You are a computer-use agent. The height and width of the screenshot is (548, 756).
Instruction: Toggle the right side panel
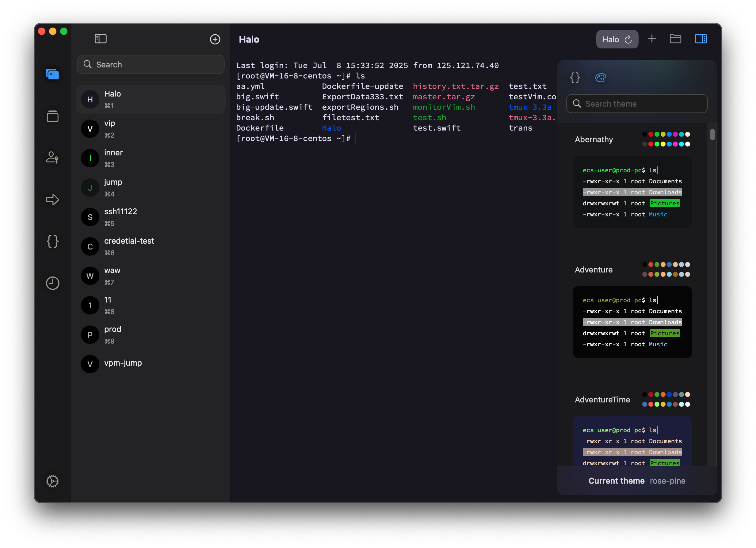click(701, 39)
